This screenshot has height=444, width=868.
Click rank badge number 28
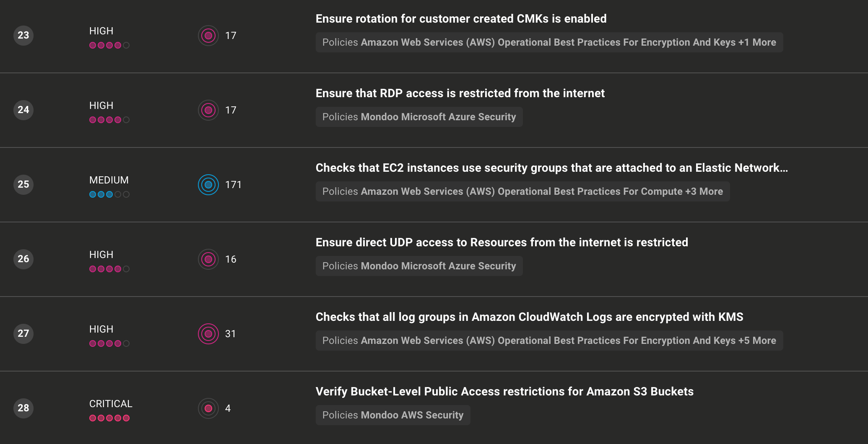tap(23, 408)
